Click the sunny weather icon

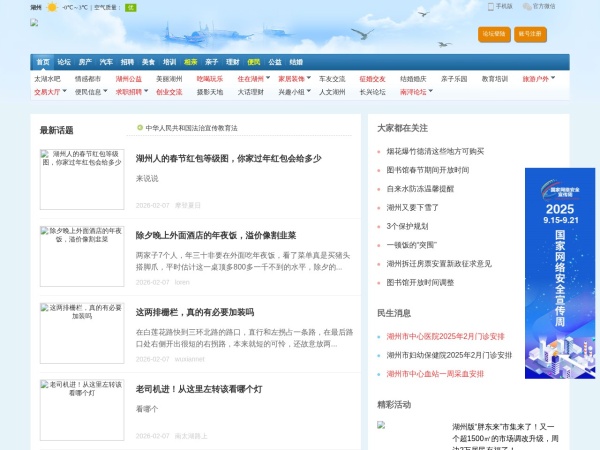pyautogui.click(x=52, y=7)
